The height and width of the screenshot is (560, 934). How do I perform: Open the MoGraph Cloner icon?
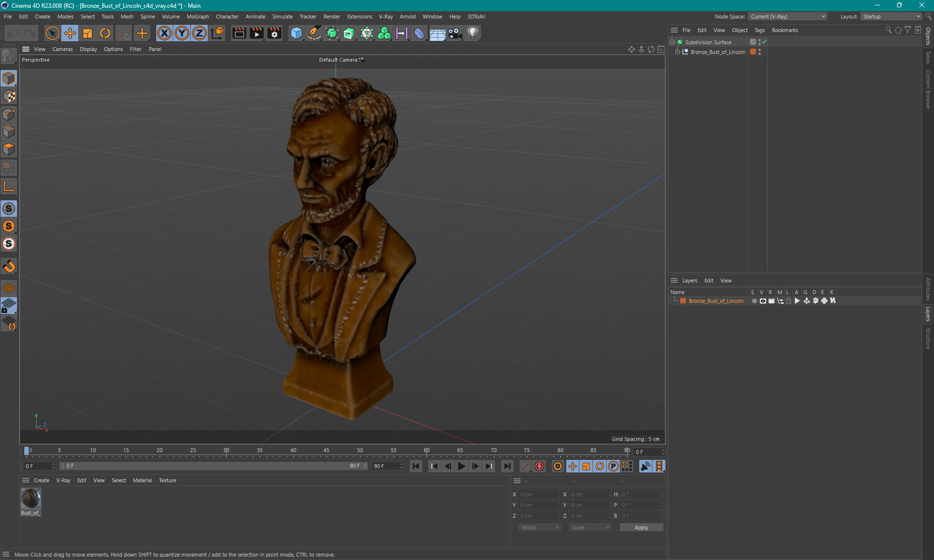tap(367, 33)
